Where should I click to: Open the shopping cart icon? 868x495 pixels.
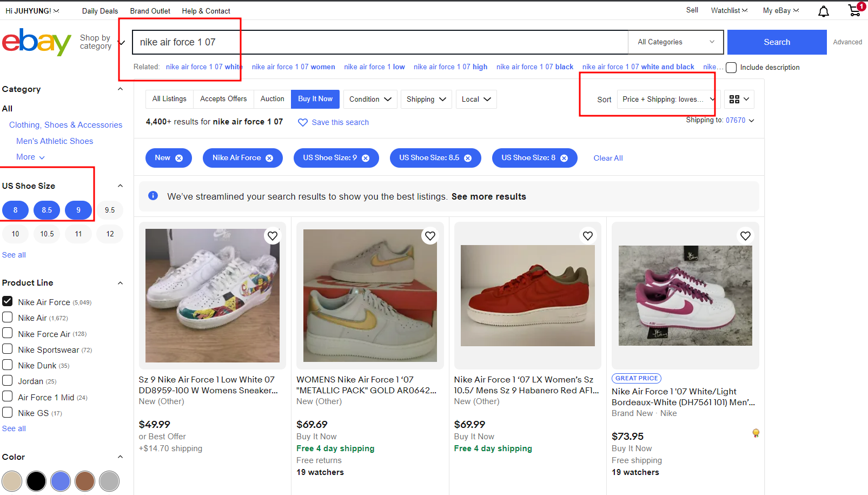click(856, 10)
